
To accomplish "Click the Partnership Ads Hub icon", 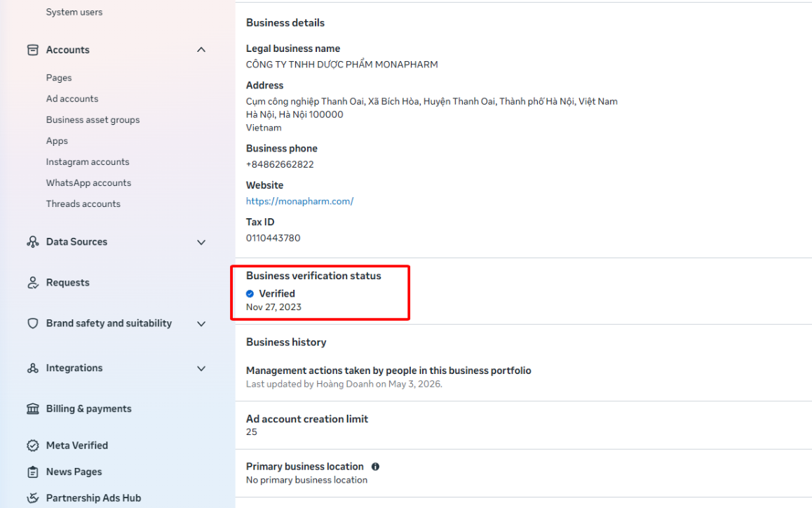I will click(x=33, y=498).
